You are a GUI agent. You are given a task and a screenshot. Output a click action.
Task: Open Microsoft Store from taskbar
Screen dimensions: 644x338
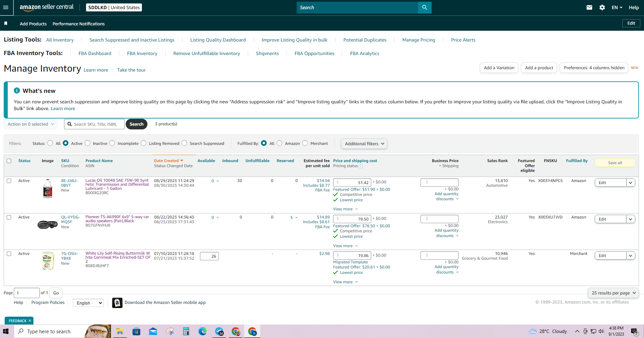click(136, 332)
